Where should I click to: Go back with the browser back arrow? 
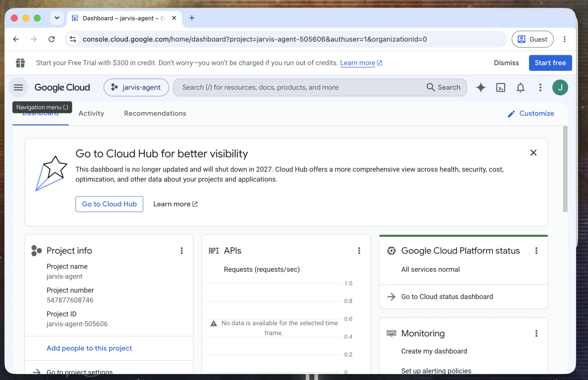(x=16, y=39)
